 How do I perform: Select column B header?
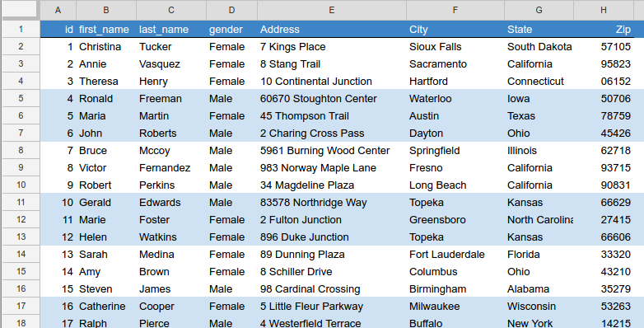[x=106, y=10]
